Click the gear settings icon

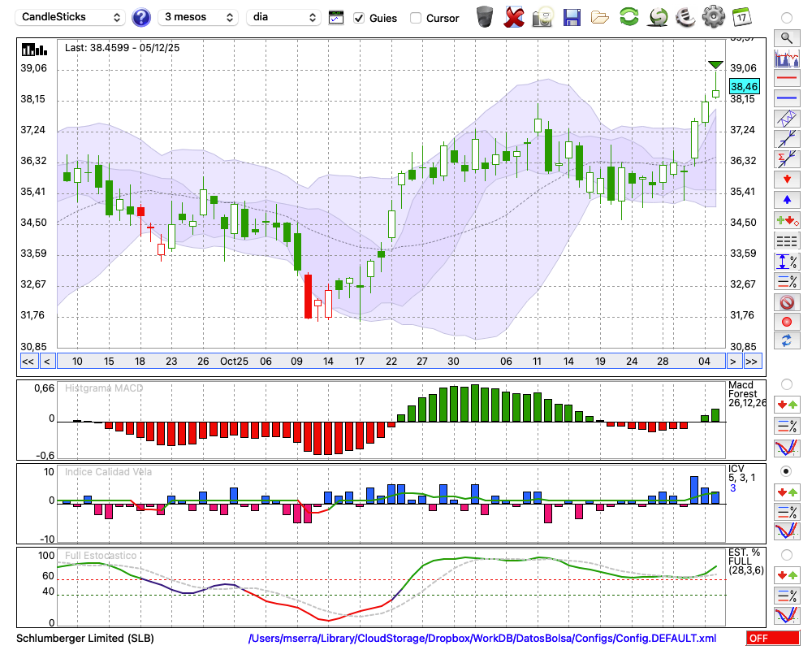tap(713, 16)
